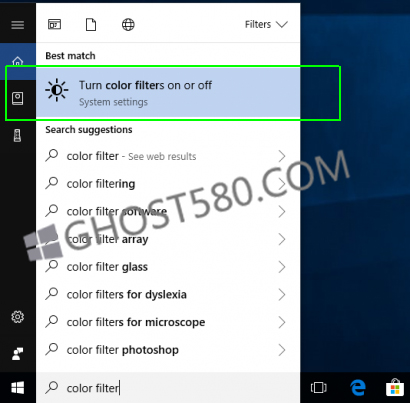
Task: Launch Microsoft Edge from taskbar
Action: [358, 388]
